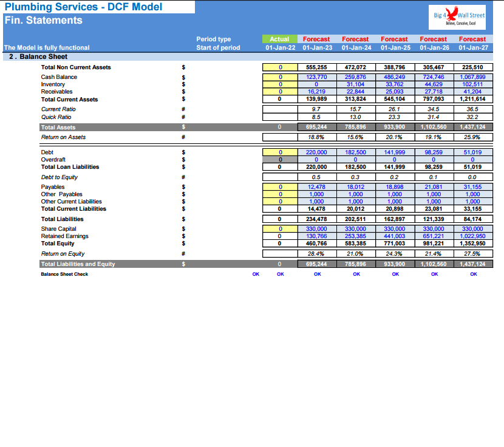Image resolution: width=504 pixels, height=447 pixels.
Task: Click the Total Liabilities value 234,478
Action: (x=317, y=219)
